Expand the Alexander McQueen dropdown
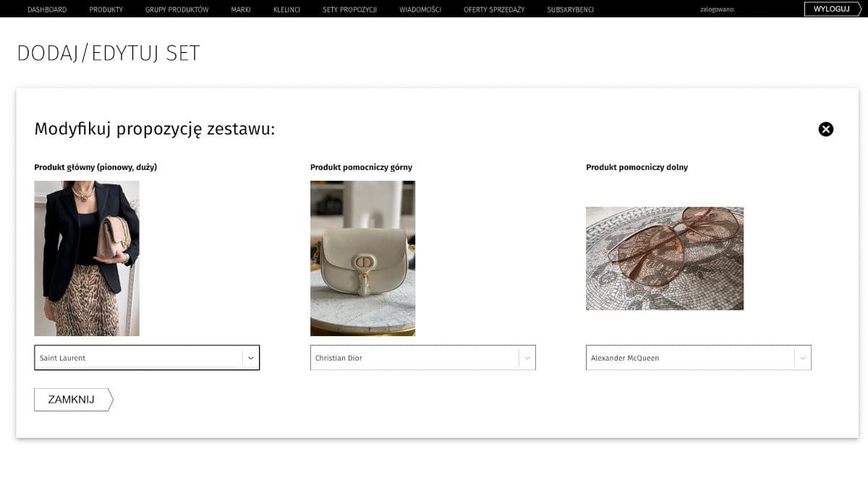 [x=801, y=357]
